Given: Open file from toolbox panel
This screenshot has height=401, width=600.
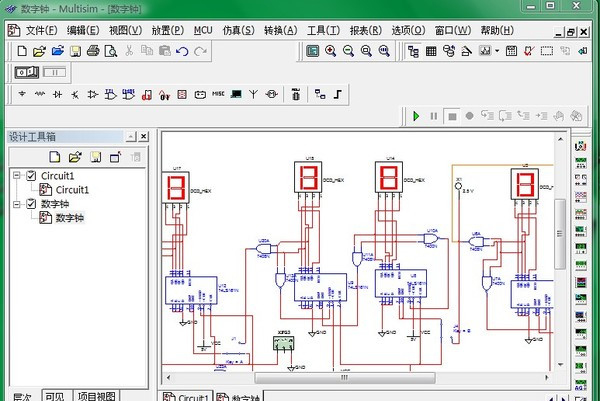Looking at the screenshot, I should (75, 156).
